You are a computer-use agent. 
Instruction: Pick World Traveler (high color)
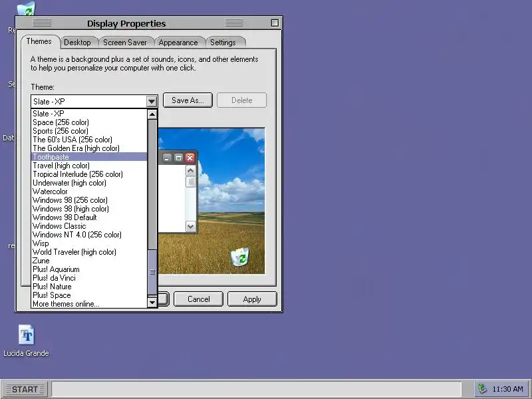coord(89,252)
